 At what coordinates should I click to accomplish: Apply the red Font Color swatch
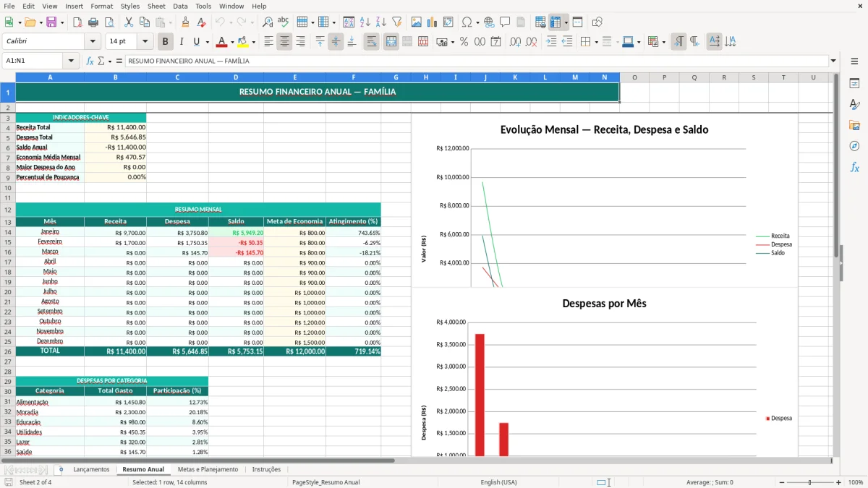pos(221,42)
